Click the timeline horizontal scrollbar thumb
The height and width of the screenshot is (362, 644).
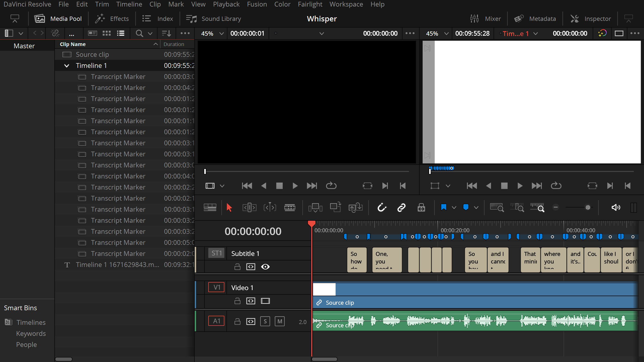coord(325,359)
